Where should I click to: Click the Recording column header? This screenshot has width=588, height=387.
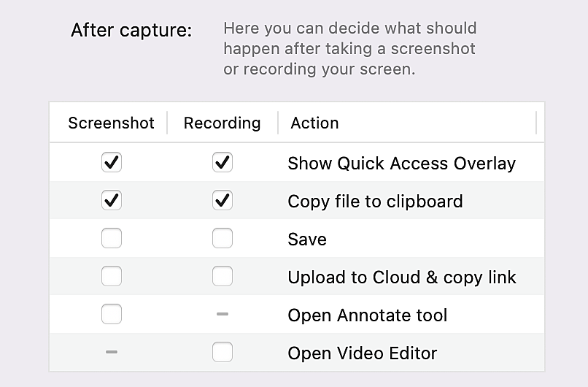point(222,123)
